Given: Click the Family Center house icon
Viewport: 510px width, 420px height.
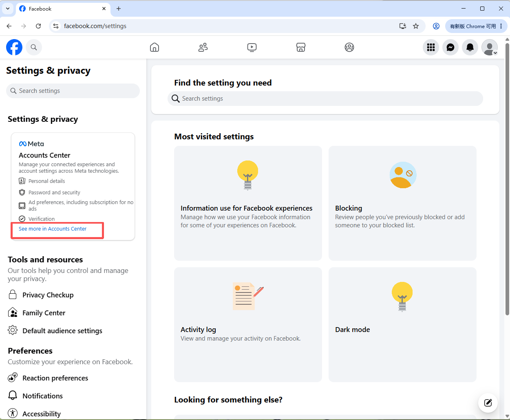Looking at the screenshot, I should (13, 312).
